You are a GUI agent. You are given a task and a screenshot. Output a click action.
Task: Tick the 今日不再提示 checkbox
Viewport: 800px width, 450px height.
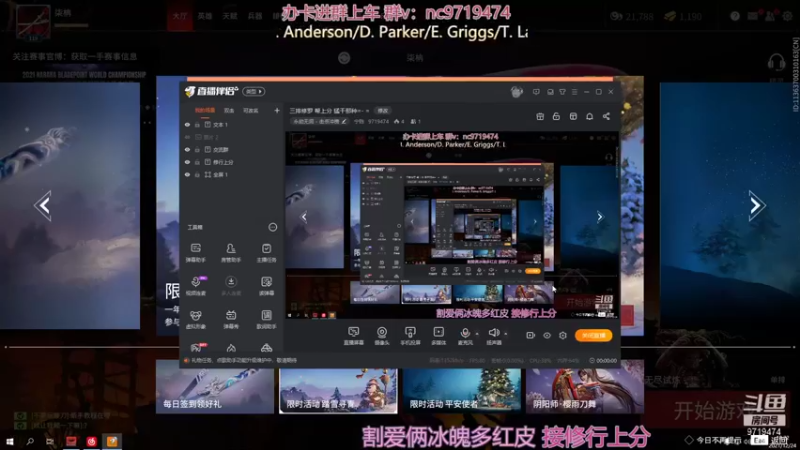tap(689, 440)
